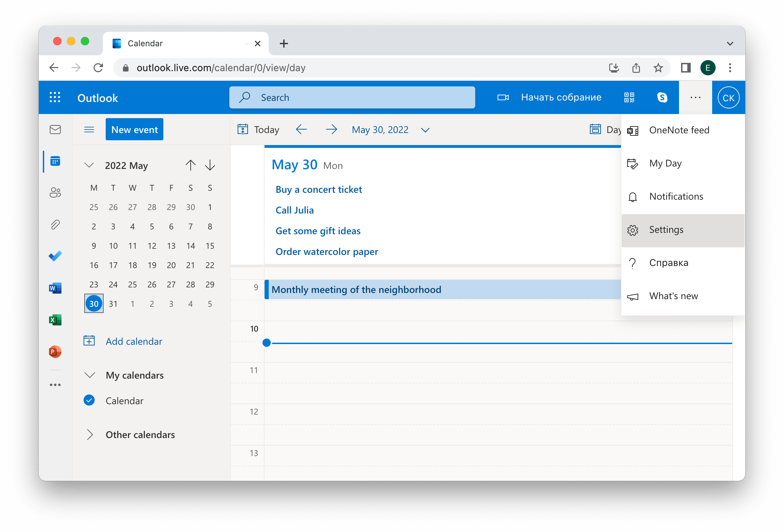Uncheck the Calendar checkbox under My calendars
784x532 pixels.
(89, 400)
